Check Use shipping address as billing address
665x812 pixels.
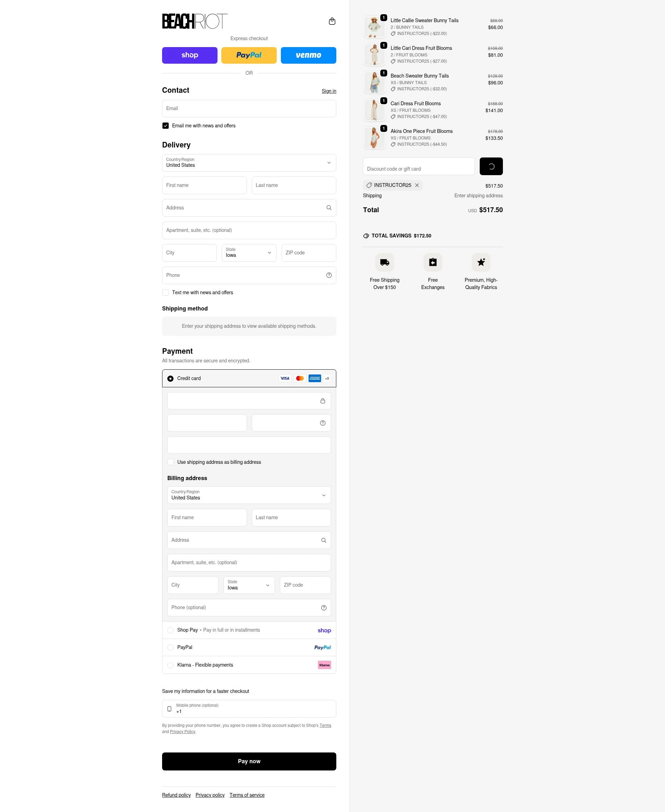[171, 462]
